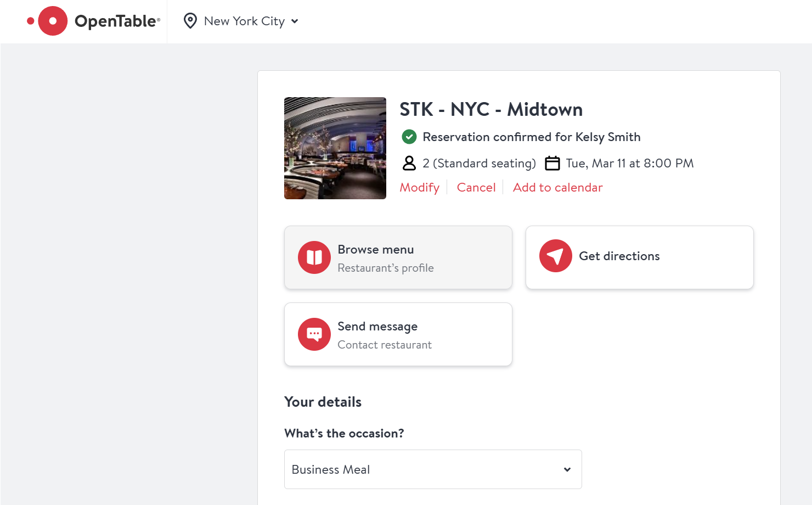Click the Get directions arrow icon

coord(555,256)
